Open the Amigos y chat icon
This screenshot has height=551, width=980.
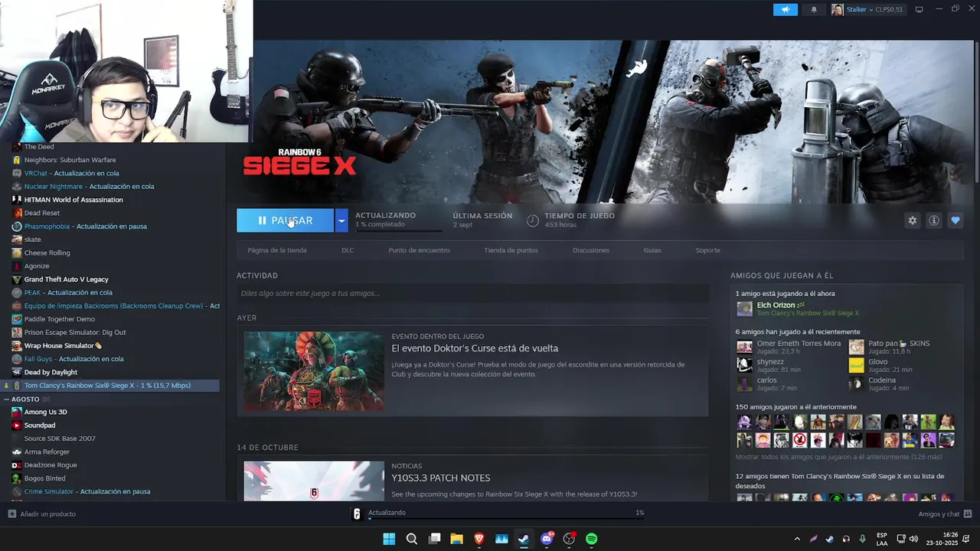tap(968, 514)
